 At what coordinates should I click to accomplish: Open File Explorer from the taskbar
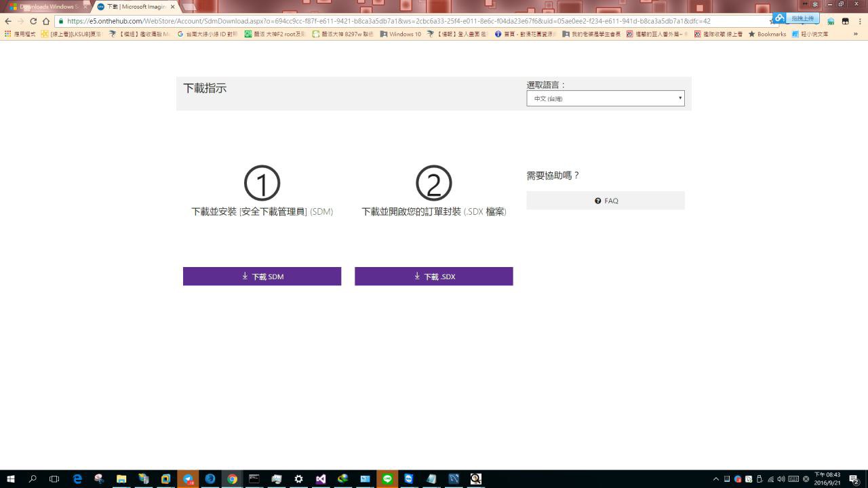point(121,479)
